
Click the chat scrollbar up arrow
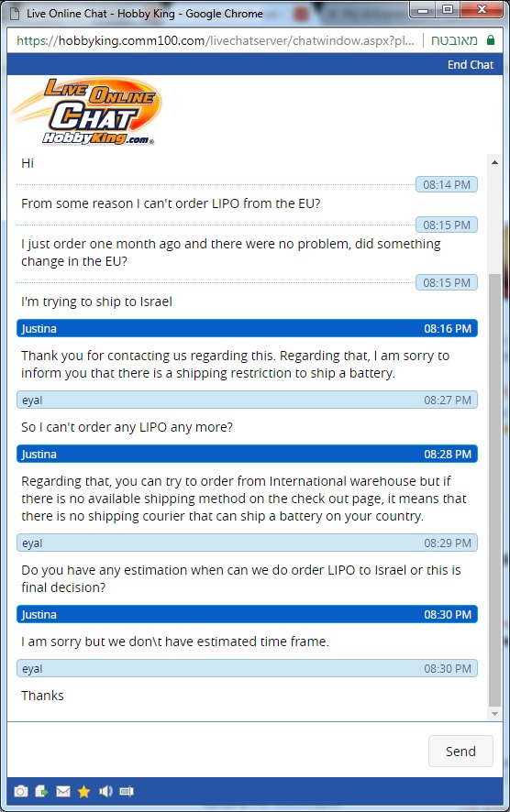coord(495,162)
